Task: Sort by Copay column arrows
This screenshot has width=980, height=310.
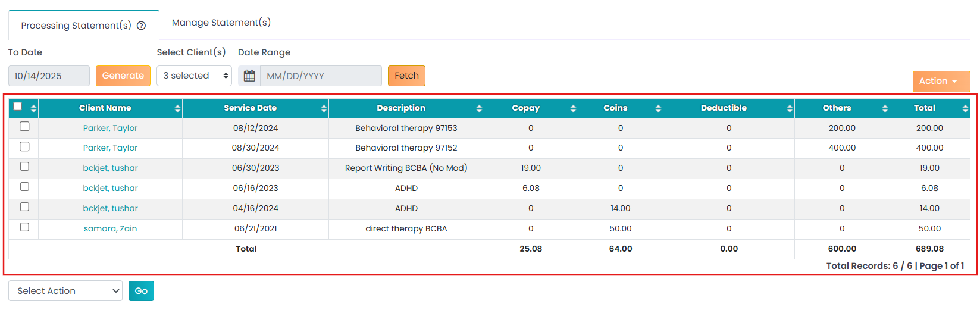Action: [x=573, y=108]
